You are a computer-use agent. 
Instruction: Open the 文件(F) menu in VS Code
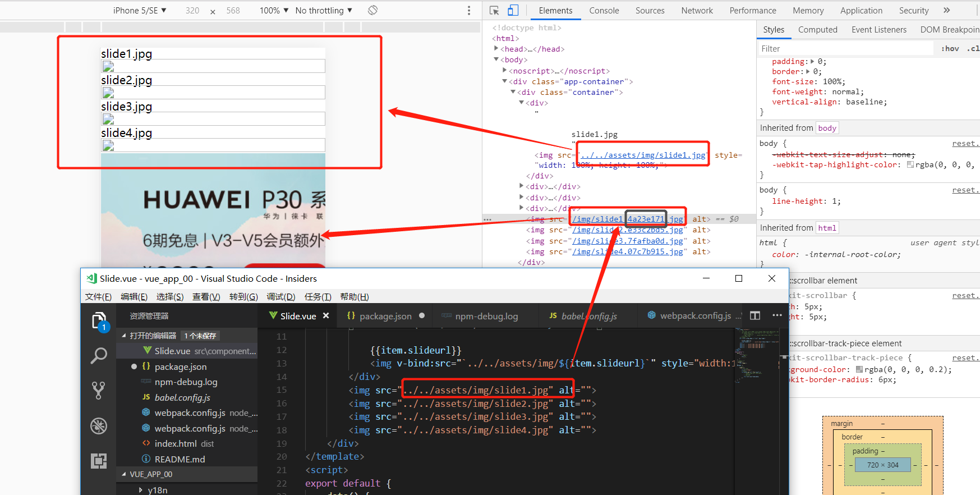pos(98,297)
